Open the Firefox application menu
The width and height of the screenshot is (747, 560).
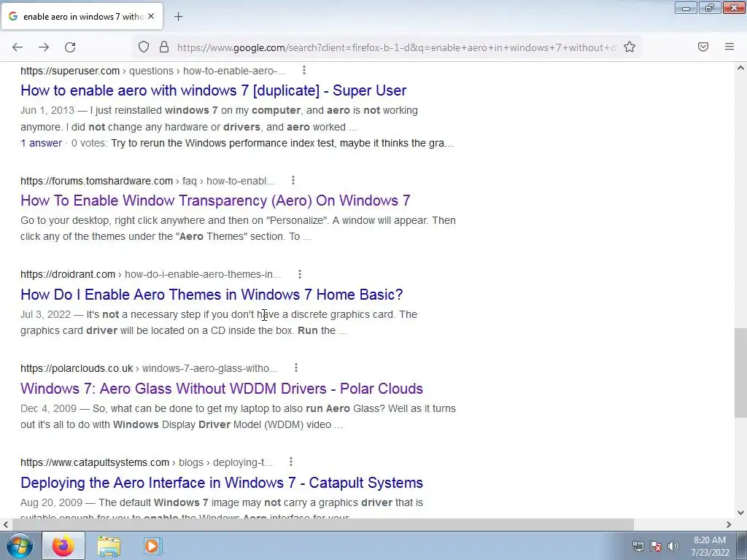pos(729,47)
